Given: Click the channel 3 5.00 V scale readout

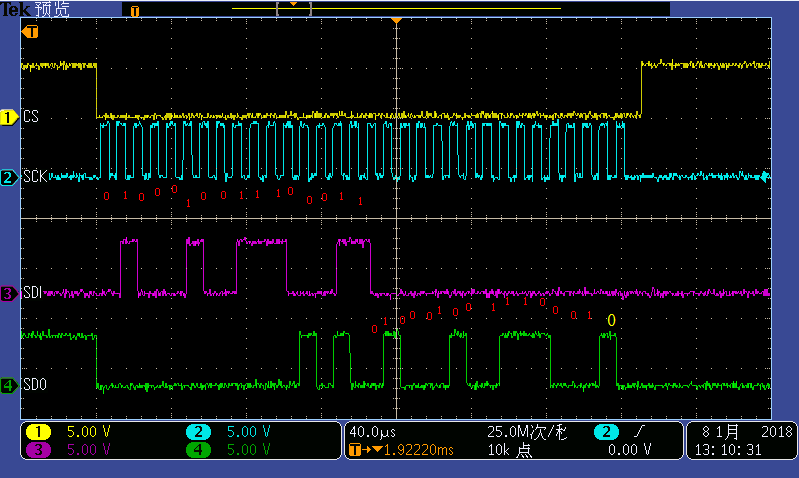Looking at the screenshot, I should click(89, 450).
